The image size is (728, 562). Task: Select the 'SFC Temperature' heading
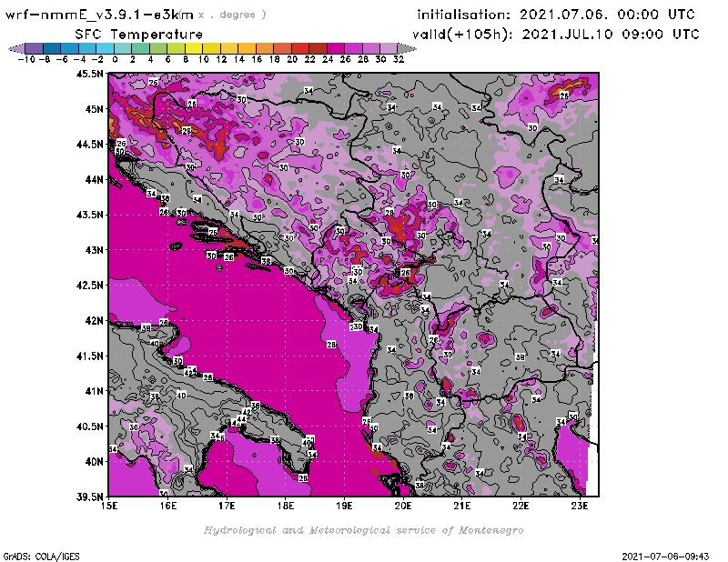[139, 35]
